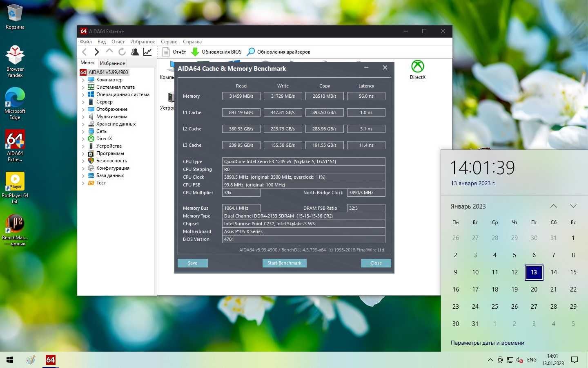Click L1 Cache Latency value 1.0 ns

[366, 112]
